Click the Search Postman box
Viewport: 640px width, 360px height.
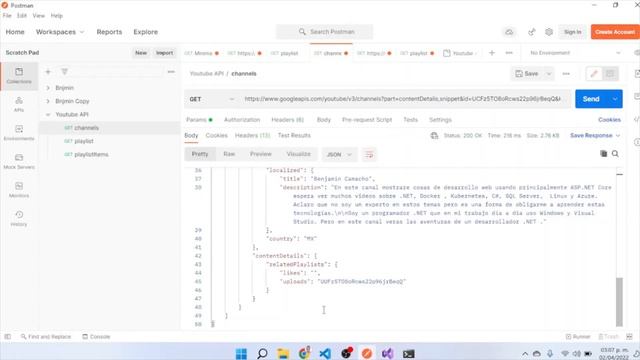point(324,32)
